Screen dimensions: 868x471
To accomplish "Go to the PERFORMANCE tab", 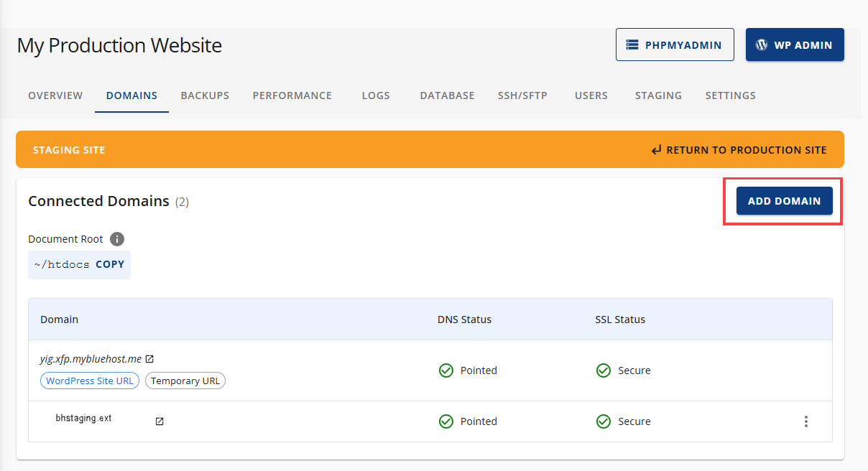I will pyautogui.click(x=292, y=95).
